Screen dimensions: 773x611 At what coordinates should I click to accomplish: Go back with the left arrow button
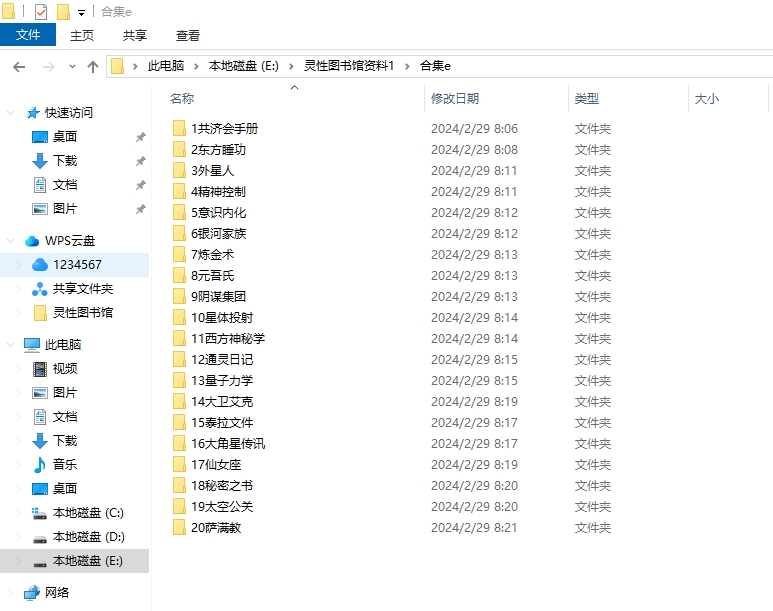coord(19,67)
